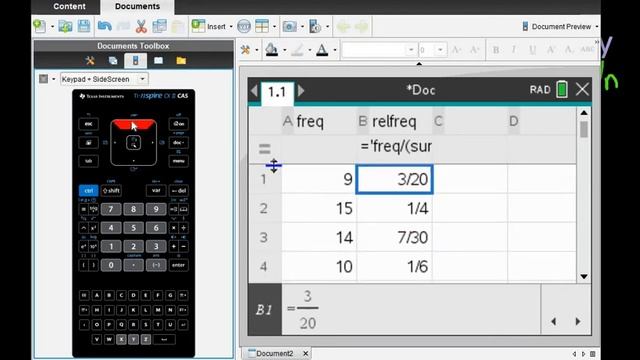This screenshot has height=360, width=640.
Task: Select cell containing 1/6
Action: [395, 267]
